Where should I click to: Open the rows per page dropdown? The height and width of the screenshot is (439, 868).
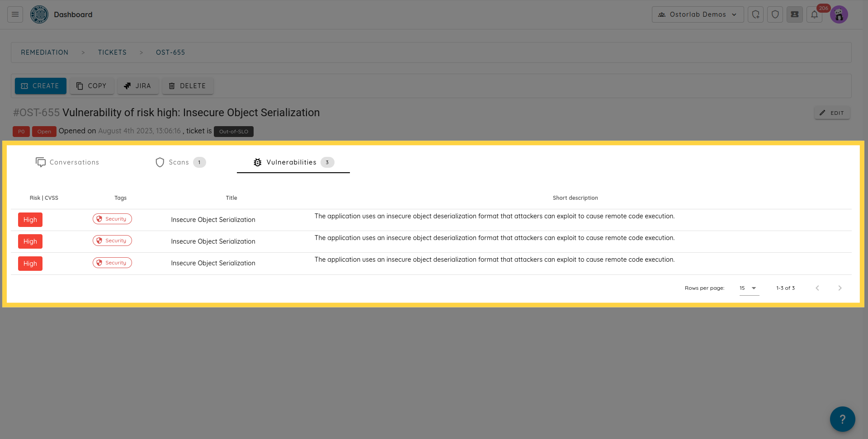pos(749,288)
